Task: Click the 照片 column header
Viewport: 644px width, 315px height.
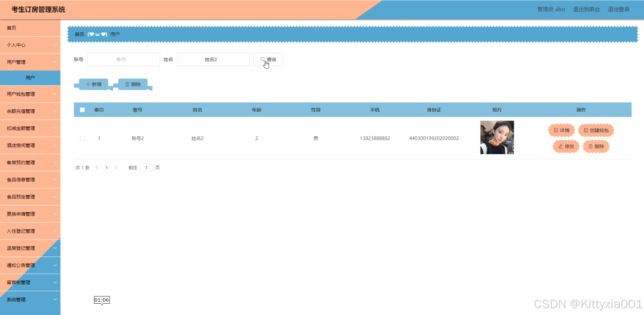Action: [x=497, y=110]
